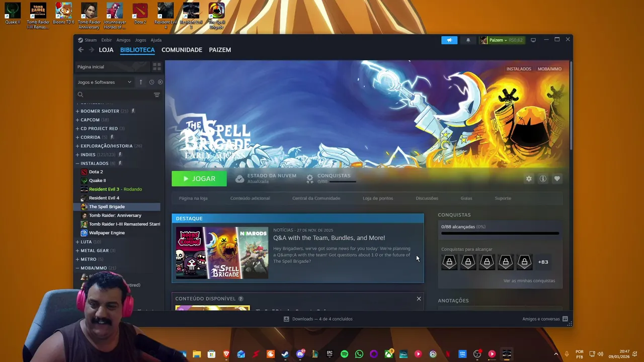The height and width of the screenshot is (362, 644).
Task: Expand METAL GEAR collection
Action: pyautogui.click(x=77, y=250)
